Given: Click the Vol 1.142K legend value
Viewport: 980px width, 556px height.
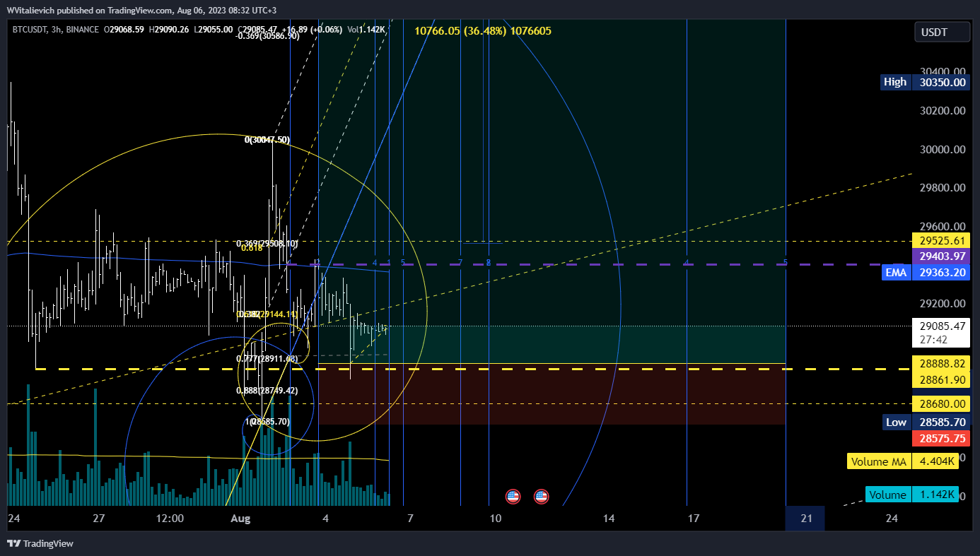Looking at the screenshot, I should 368,29.
